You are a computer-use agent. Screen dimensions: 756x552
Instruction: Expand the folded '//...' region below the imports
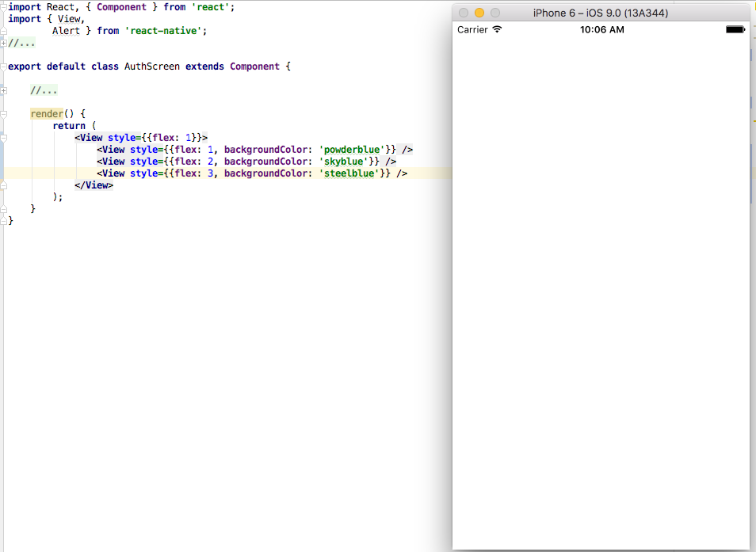point(3,43)
